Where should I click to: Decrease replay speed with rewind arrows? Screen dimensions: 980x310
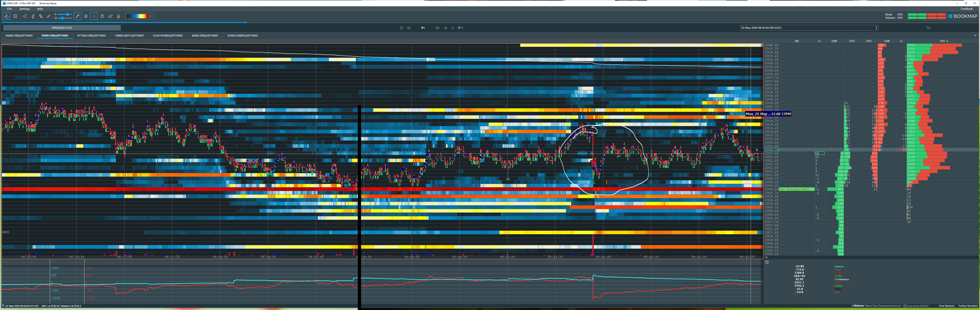click(409, 28)
